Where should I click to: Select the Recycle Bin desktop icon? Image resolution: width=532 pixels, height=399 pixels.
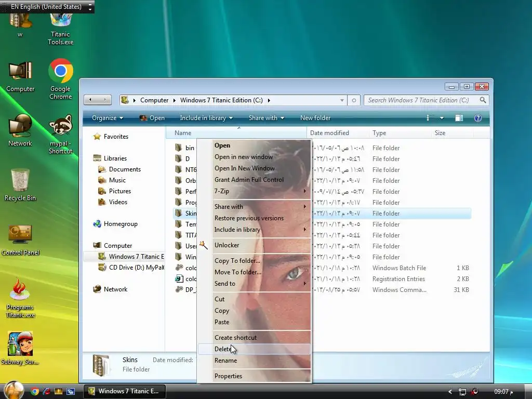pos(20,185)
